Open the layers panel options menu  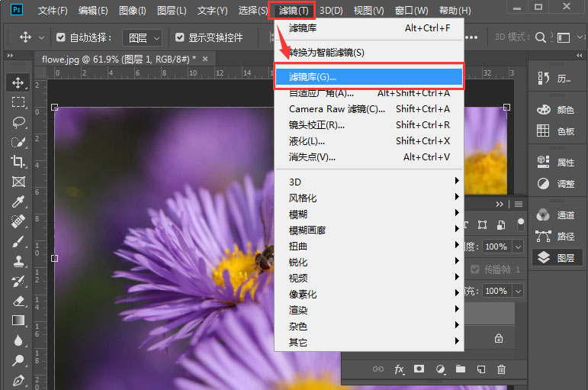[x=519, y=205]
